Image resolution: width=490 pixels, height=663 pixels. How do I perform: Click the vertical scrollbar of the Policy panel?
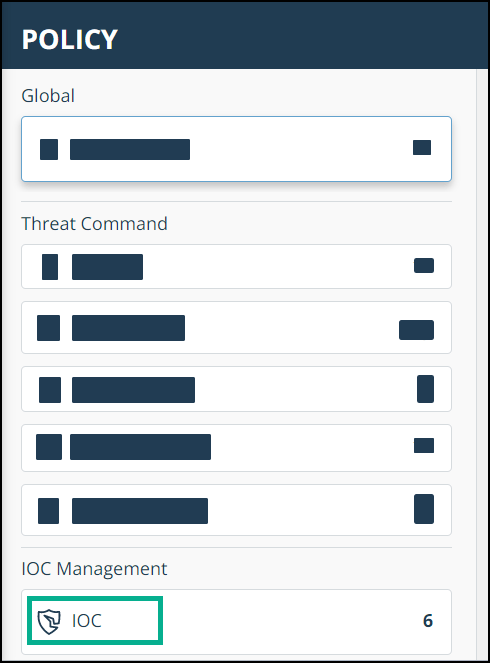(x=482, y=364)
